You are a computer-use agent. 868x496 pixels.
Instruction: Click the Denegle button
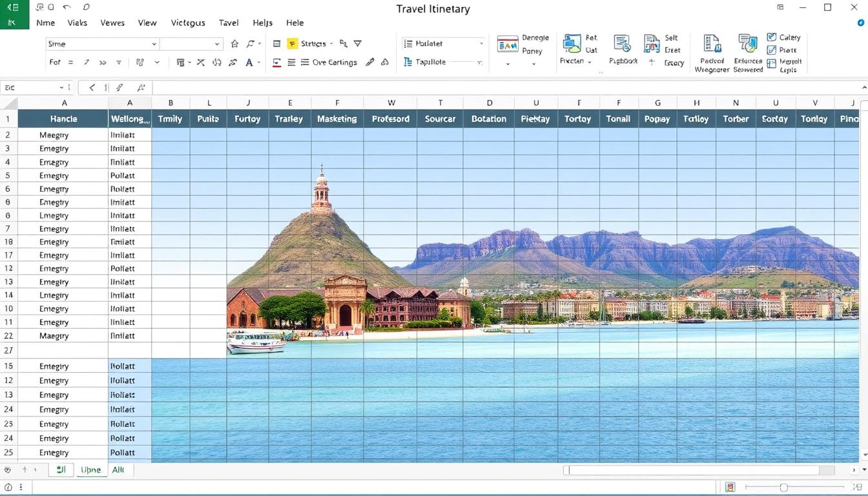535,37
